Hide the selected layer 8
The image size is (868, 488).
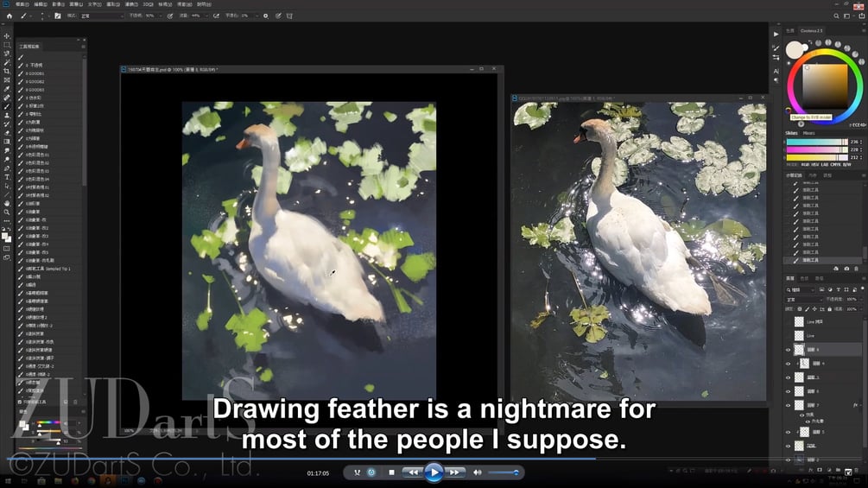(789, 350)
